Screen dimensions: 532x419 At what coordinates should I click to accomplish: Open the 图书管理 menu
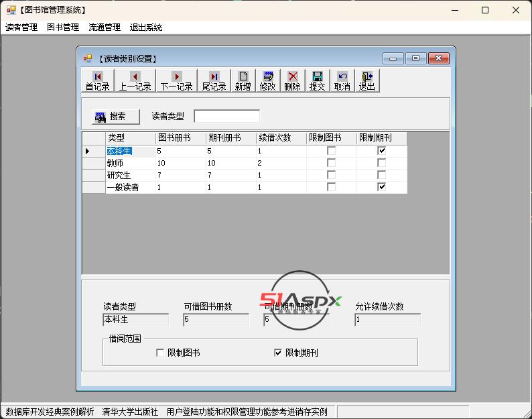click(x=63, y=27)
